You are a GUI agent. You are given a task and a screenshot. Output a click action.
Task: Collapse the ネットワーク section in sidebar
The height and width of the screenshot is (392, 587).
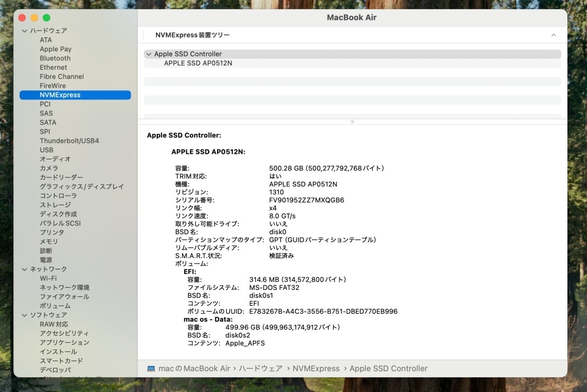point(24,269)
